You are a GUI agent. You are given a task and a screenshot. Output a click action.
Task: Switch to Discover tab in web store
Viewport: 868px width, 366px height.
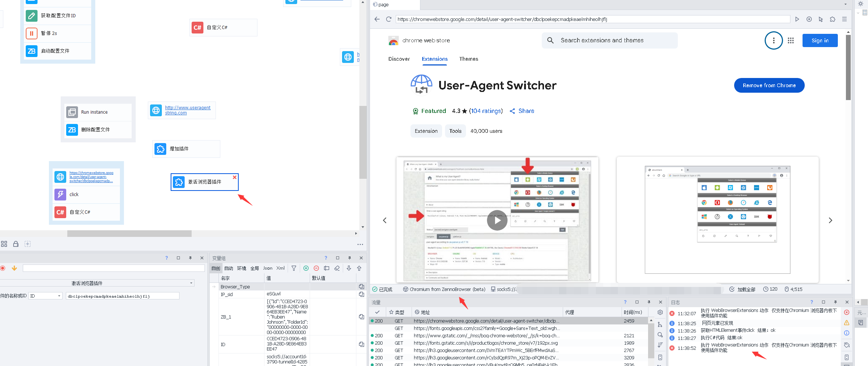coord(399,59)
